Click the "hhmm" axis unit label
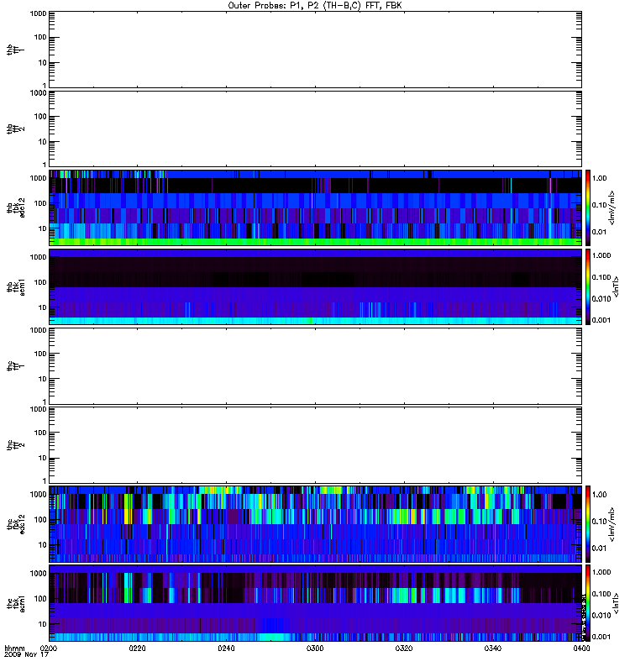 14,648
